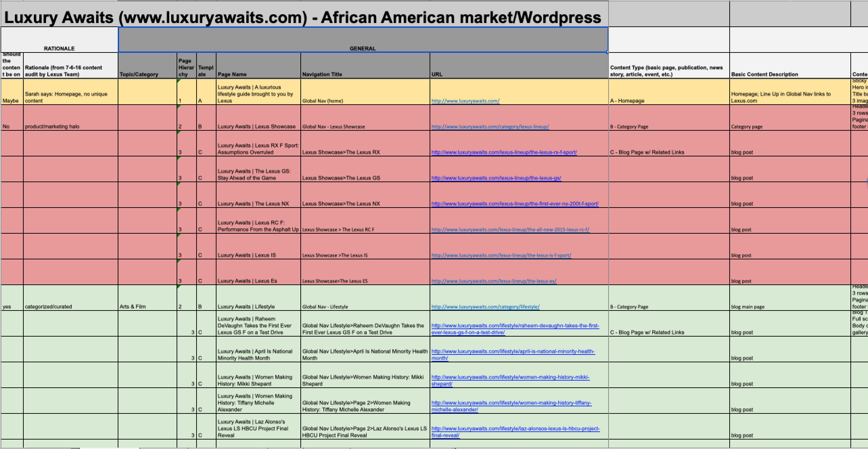The height and width of the screenshot is (449, 868).
Task: Select 'Lexus RX F Sport: Assumptions Overruled' cell
Action: (x=258, y=143)
